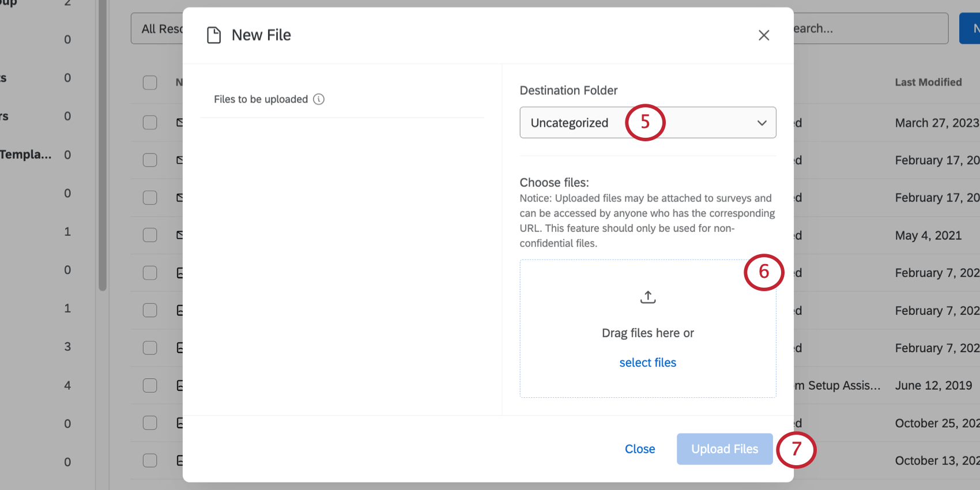
Task: Click the info icon beside Files to be uploaded
Action: [x=319, y=99]
